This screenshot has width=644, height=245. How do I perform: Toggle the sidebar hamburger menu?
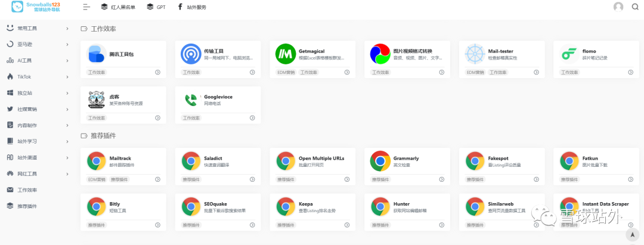coord(86,7)
